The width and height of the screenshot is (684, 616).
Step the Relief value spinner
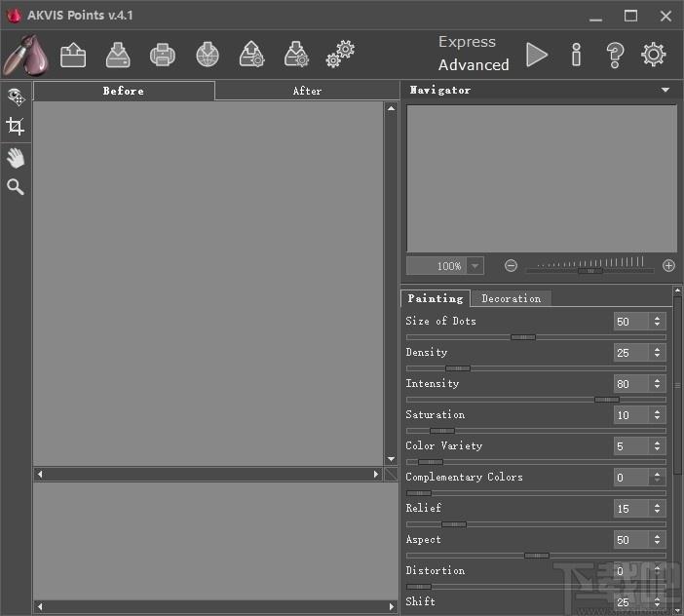(657, 508)
